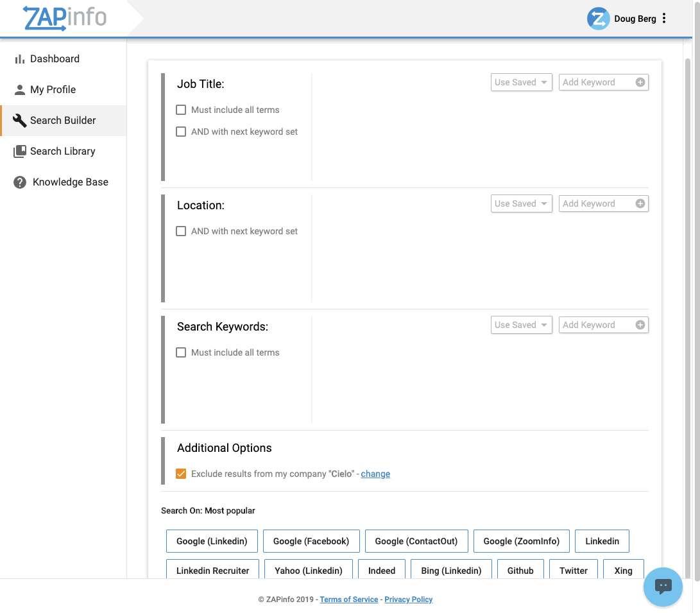Open the Privacy Policy link

click(x=409, y=599)
